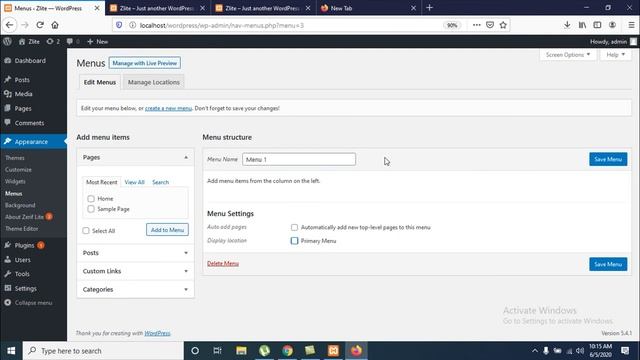Collapse the admin sidebar menu
This screenshot has height=360, width=640.
pyautogui.click(x=28, y=303)
